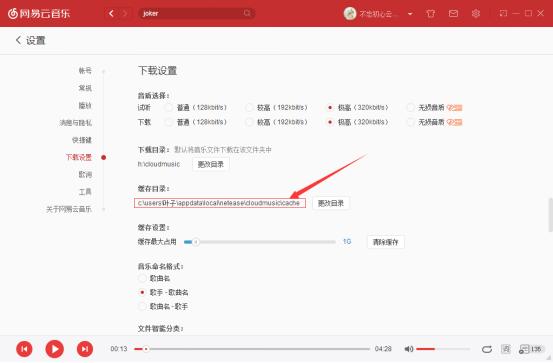
Task: Open the skin shirt icon
Action: point(431,13)
